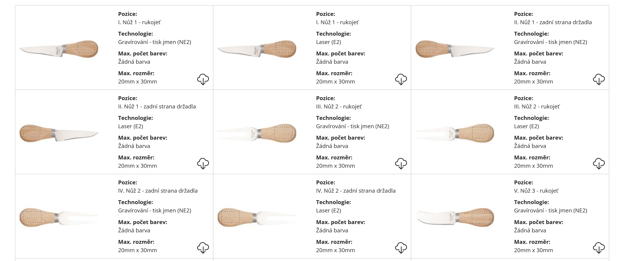The width and height of the screenshot is (644, 261).
Task: Download template for Nůž 1 rukojeť engraving
Action: click(x=203, y=79)
